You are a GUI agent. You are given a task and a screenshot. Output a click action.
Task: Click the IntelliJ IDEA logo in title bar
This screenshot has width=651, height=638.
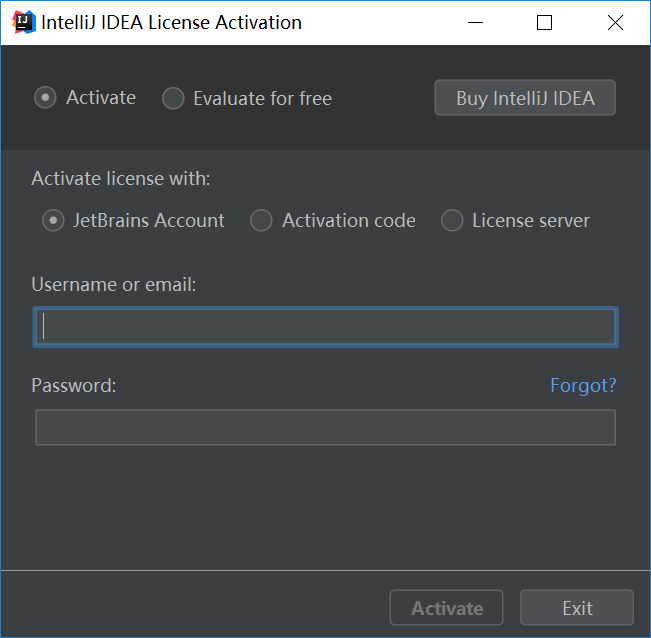[x=24, y=22]
